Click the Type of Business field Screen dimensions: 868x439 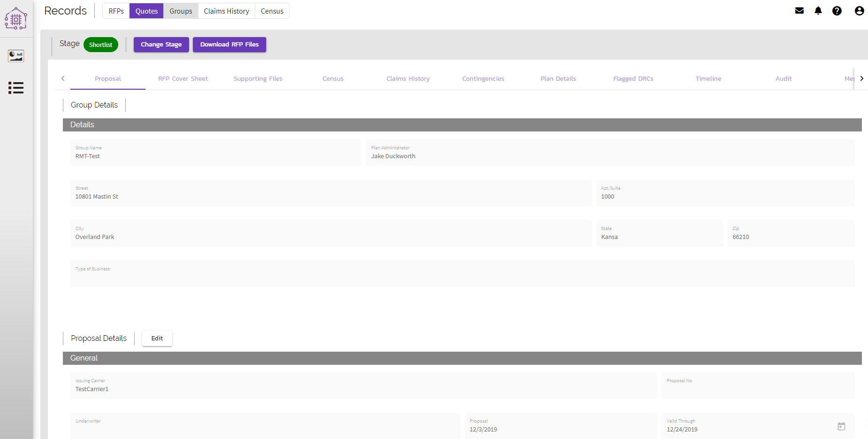[x=462, y=273]
